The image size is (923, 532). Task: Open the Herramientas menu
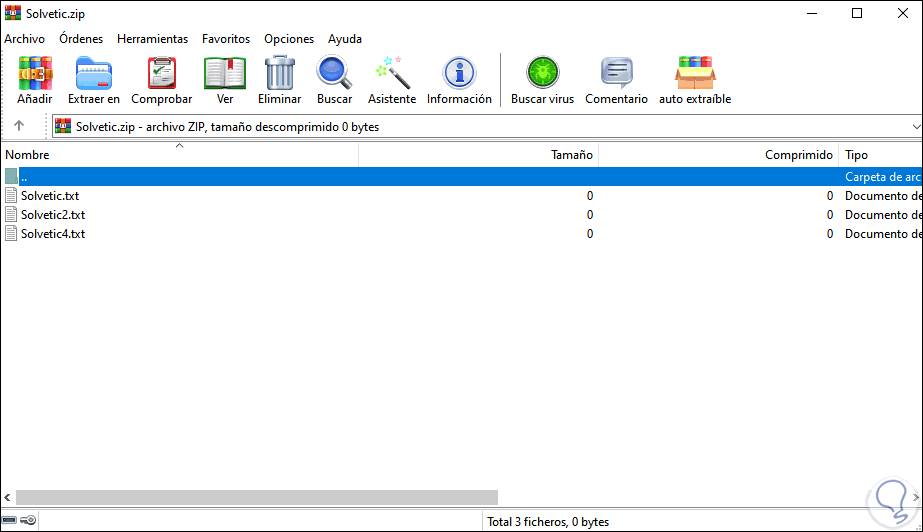[x=152, y=39]
